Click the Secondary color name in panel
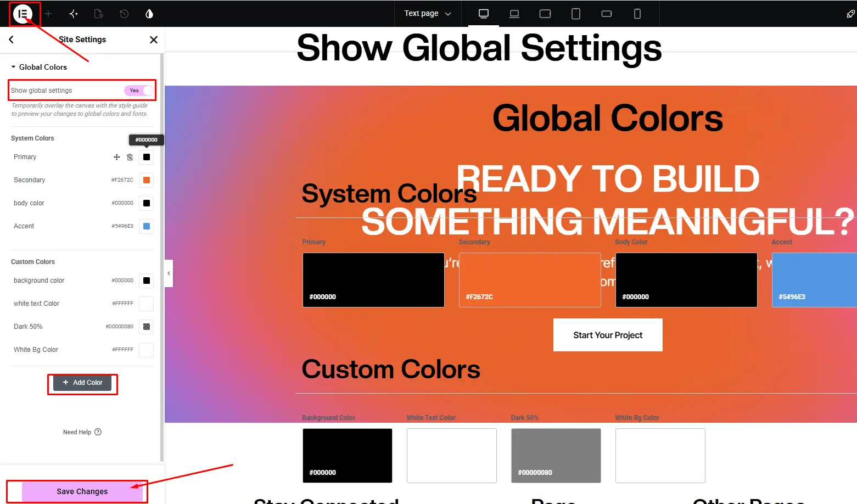 click(x=30, y=180)
